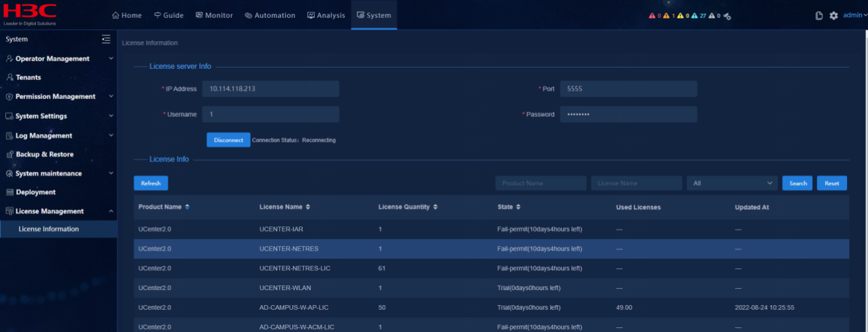
Task: Click the Disconnect button
Action: pyautogui.click(x=228, y=140)
